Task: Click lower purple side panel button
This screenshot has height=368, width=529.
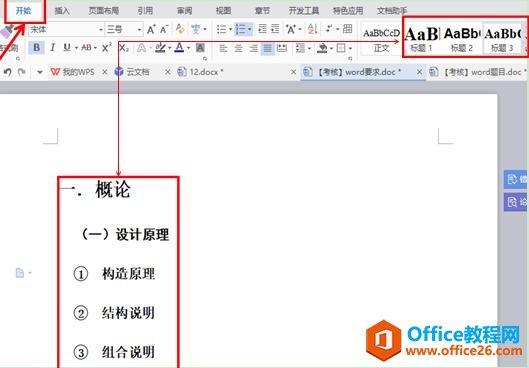Action: (516, 202)
